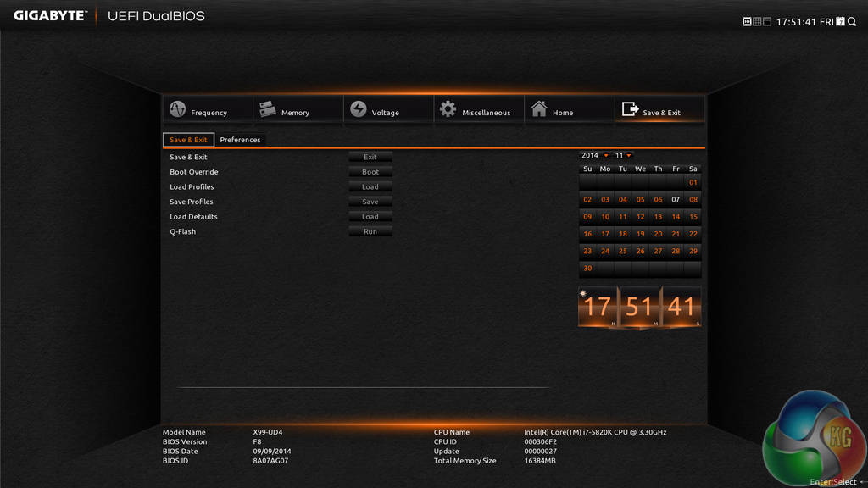Viewport: 868px width, 488px height.
Task: Click Load button for Load Profiles
Action: 370,187
